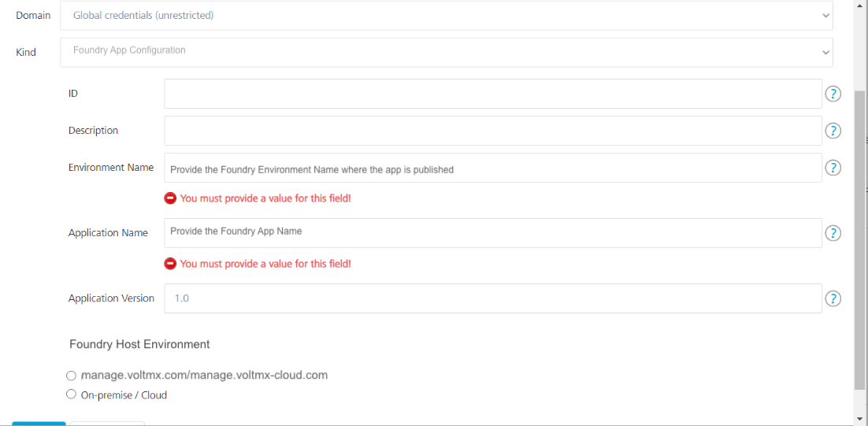
Task: Select the manage.voltmx.com host radio button
Action: (x=72, y=376)
